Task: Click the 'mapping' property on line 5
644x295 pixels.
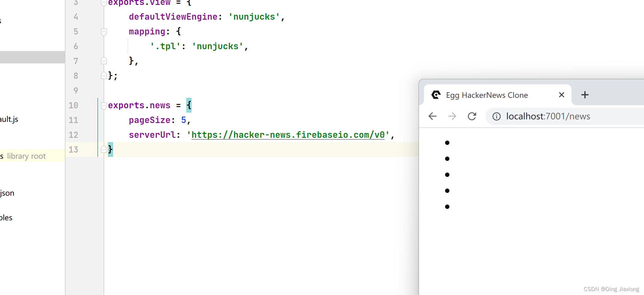Action: 147,31
